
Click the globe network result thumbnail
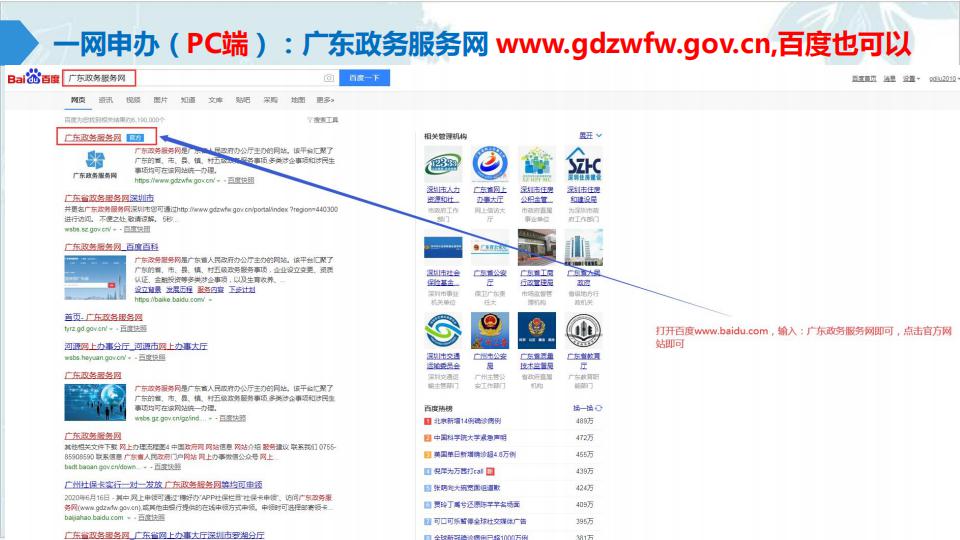click(95, 402)
